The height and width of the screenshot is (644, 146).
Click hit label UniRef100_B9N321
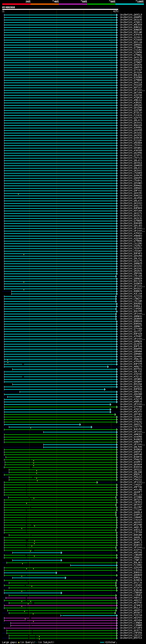click(131, 27)
